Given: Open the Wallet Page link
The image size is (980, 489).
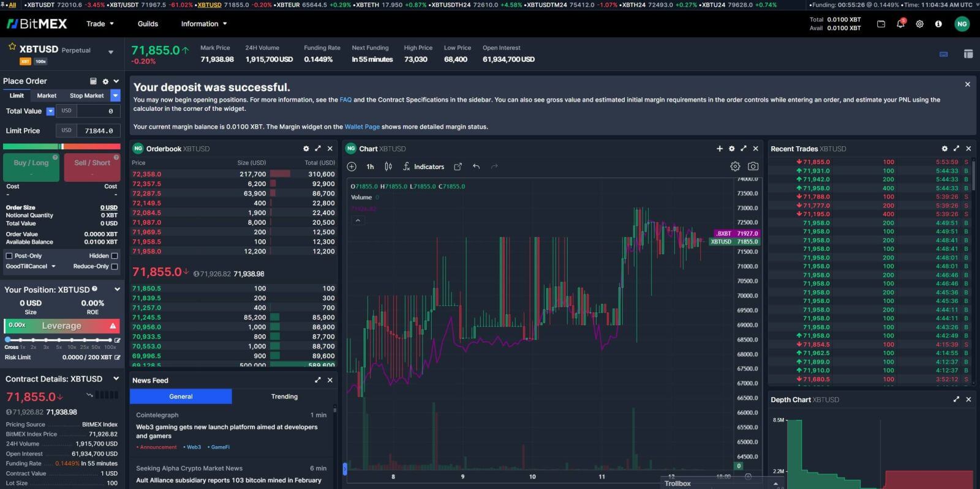Looking at the screenshot, I should tap(362, 127).
